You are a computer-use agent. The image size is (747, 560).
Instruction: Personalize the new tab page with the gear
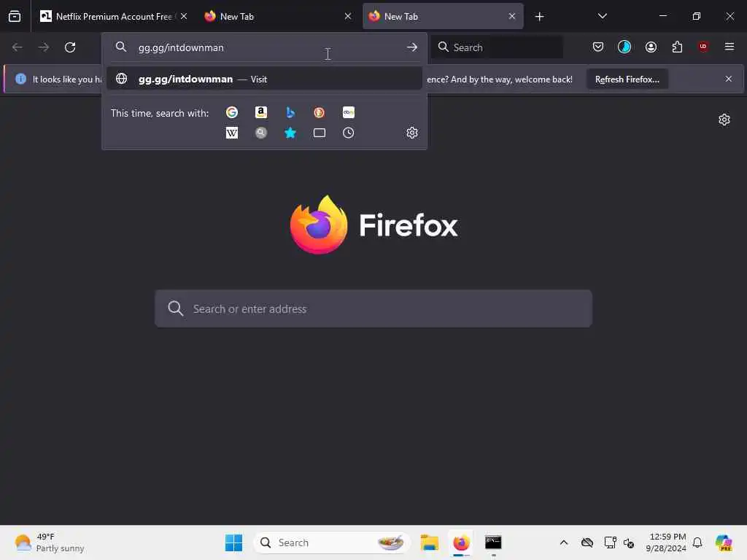pyautogui.click(x=724, y=120)
